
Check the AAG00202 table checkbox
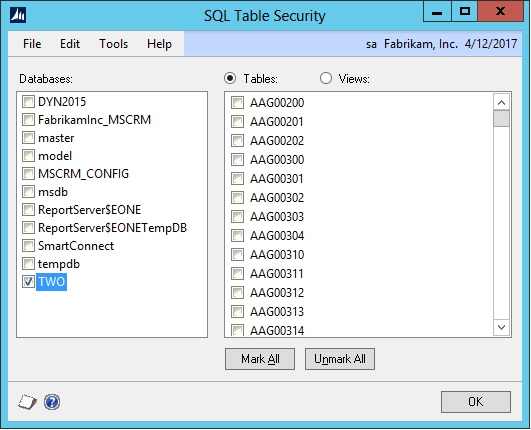pos(237,141)
